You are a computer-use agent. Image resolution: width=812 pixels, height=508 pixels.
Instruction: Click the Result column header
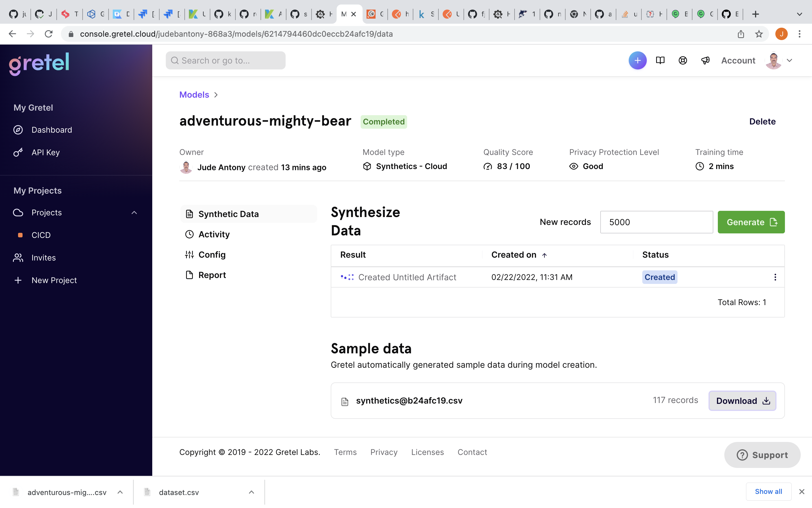click(x=353, y=255)
